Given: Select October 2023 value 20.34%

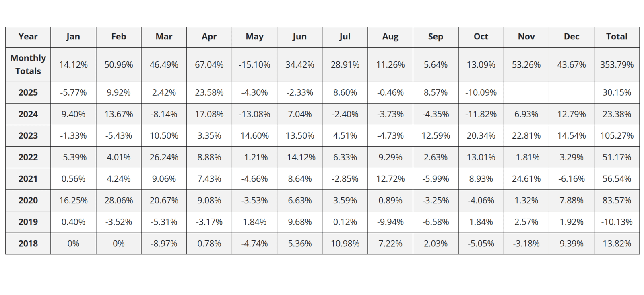Looking at the screenshot, I should [x=481, y=136].
